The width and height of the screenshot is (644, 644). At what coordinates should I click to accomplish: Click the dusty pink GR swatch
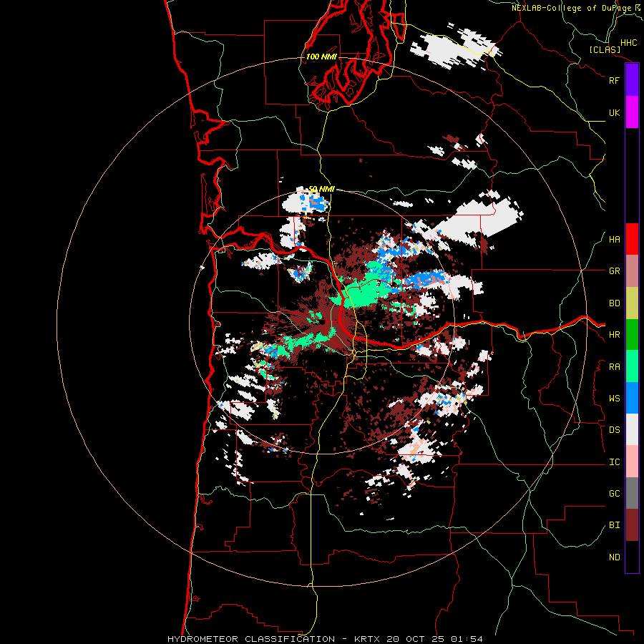[x=632, y=271]
